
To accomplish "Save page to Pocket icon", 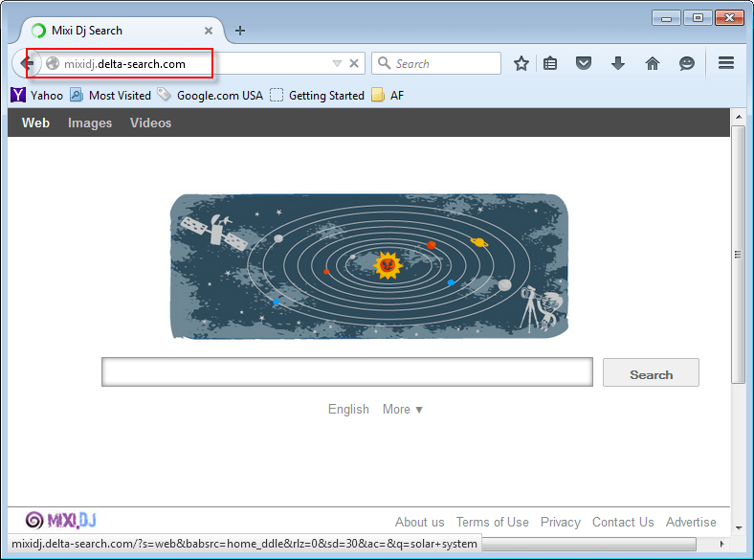I will click(x=584, y=63).
